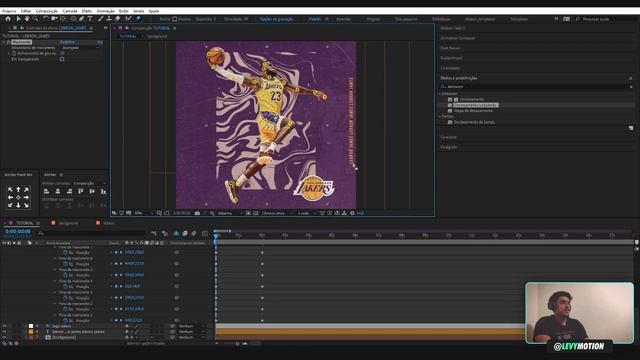Open the viewer zoom 50% dropdown
The height and width of the screenshot is (360, 640).
[x=144, y=213]
